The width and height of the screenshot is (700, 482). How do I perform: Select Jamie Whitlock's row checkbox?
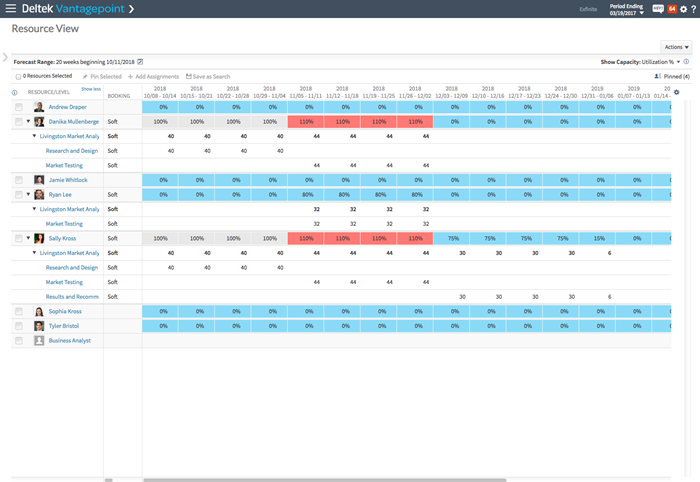tap(18, 180)
